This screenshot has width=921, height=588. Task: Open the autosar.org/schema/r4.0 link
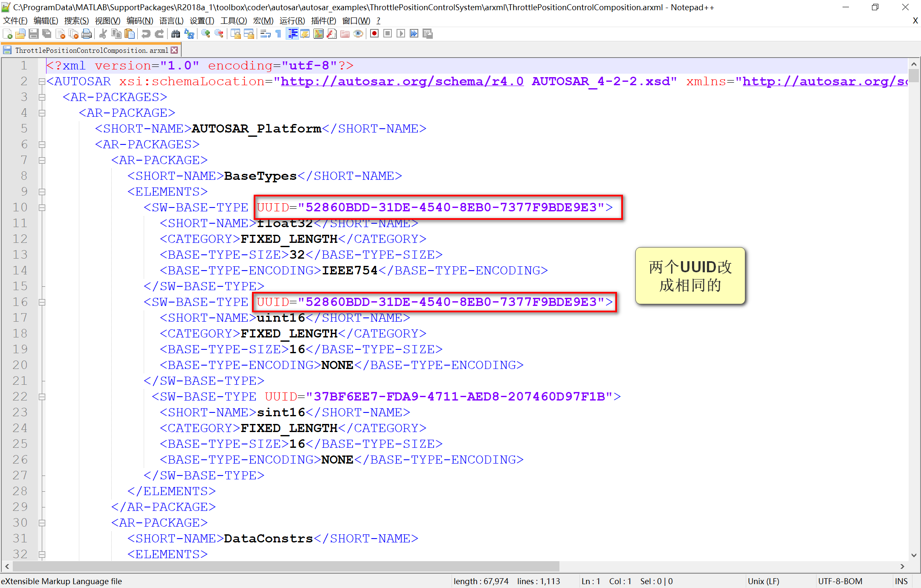pyautogui.click(x=402, y=81)
